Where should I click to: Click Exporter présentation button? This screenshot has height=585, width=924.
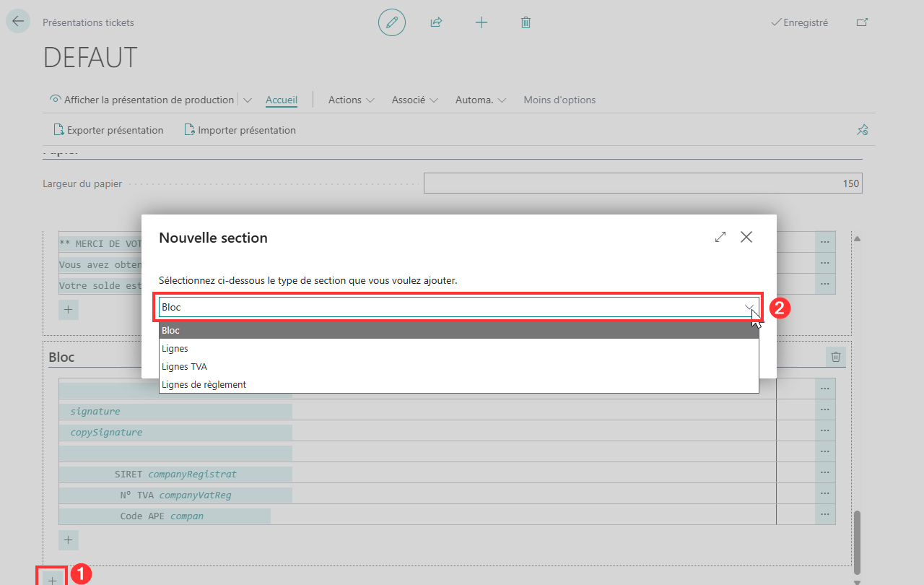tap(108, 130)
